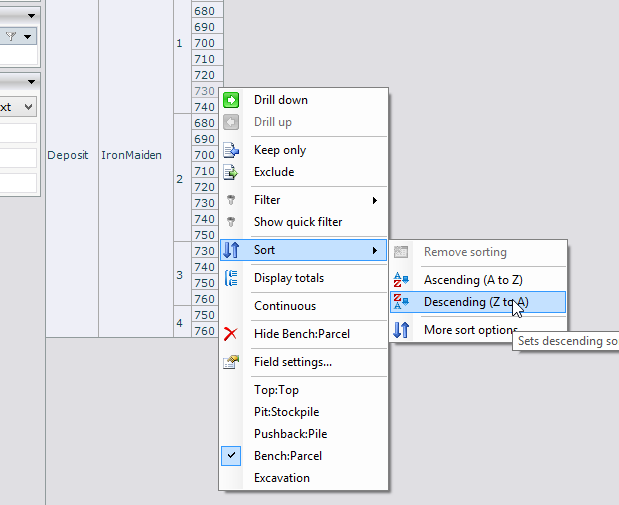Click the More sort options arrows icon

[401, 330]
